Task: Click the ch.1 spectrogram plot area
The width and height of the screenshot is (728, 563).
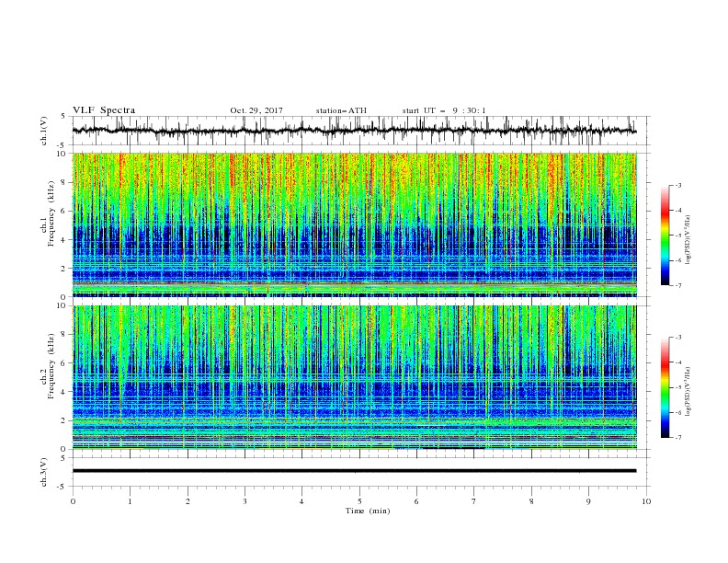Action: pyautogui.click(x=355, y=224)
